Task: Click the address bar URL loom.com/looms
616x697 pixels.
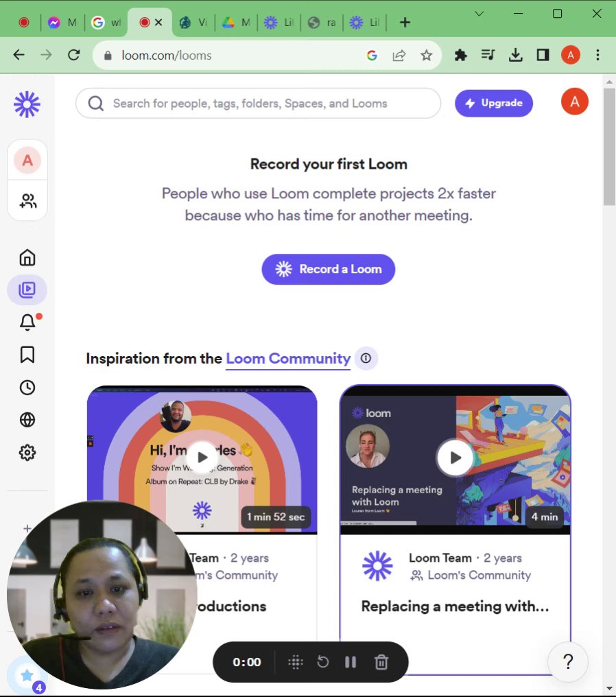Action: click(x=166, y=56)
